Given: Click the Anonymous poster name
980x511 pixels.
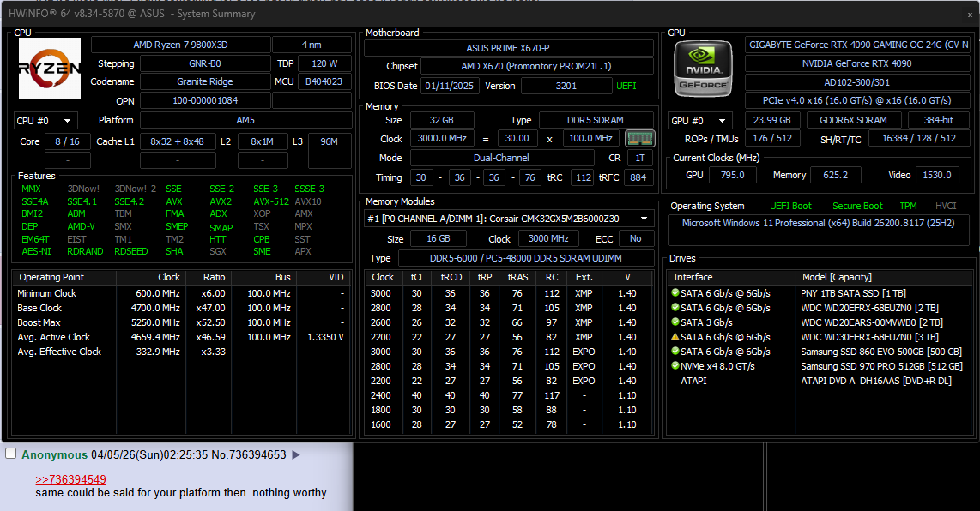Looking at the screenshot, I should [x=54, y=454].
